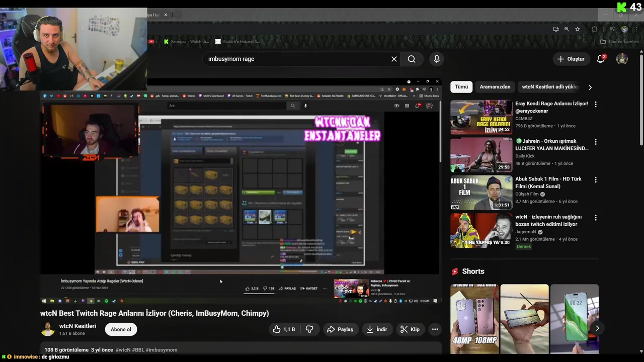Viewport: 644px width, 362px height.
Task: Open the Atatürk'e Hakaret bookmark
Action: [x=237, y=42]
